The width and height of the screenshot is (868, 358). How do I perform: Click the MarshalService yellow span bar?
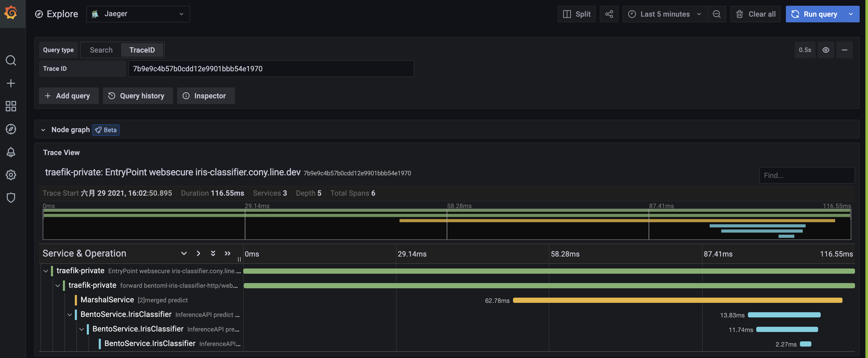coord(678,300)
